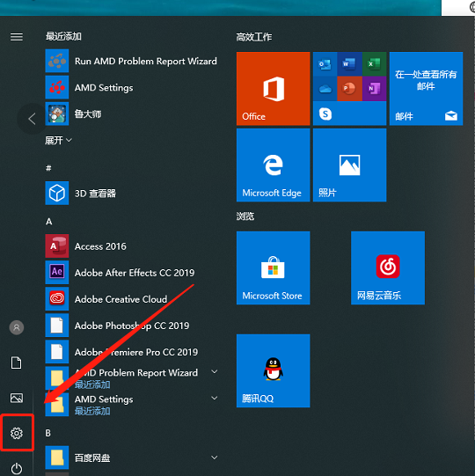Image resolution: width=475 pixels, height=476 pixels.
Task: Open the Start hamburger menu
Action: tap(17, 37)
